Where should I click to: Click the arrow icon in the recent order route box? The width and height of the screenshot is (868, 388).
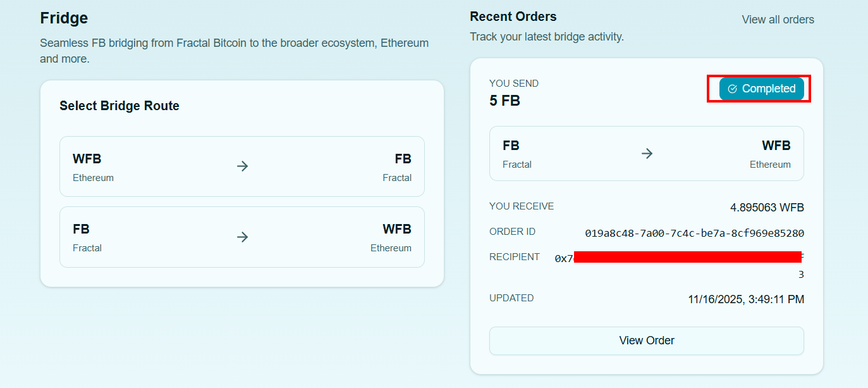point(647,154)
